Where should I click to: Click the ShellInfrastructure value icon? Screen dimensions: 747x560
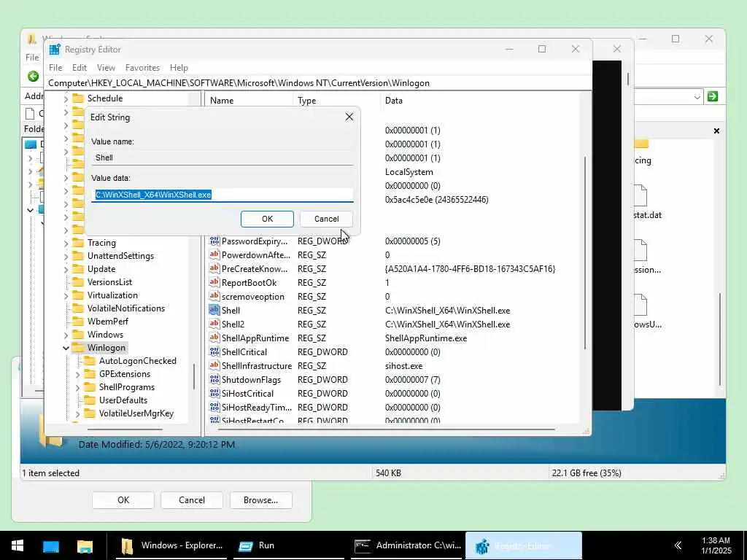point(214,366)
